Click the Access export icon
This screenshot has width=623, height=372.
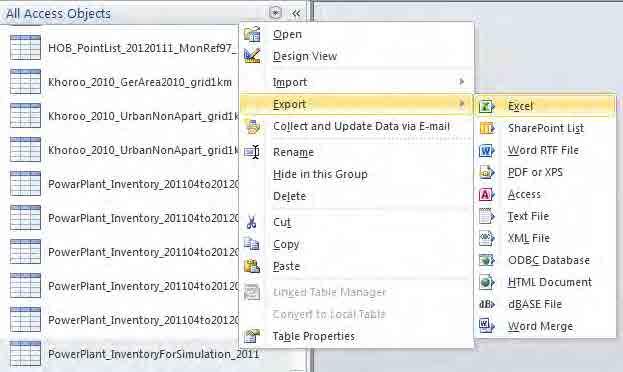(x=487, y=194)
